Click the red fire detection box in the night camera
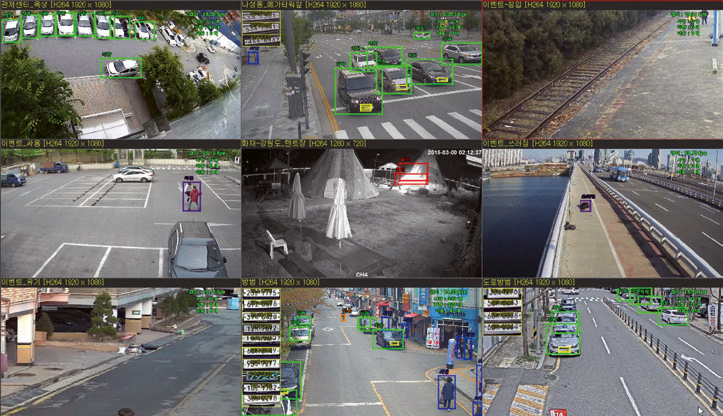Viewport: 723px width, 416px height. pyautogui.click(x=411, y=176)
